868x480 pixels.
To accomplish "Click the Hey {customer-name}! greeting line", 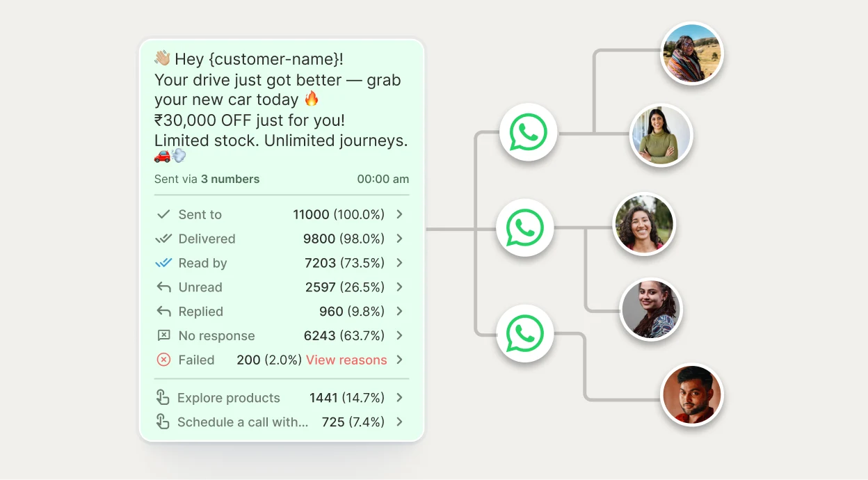I will click(259, 59).
